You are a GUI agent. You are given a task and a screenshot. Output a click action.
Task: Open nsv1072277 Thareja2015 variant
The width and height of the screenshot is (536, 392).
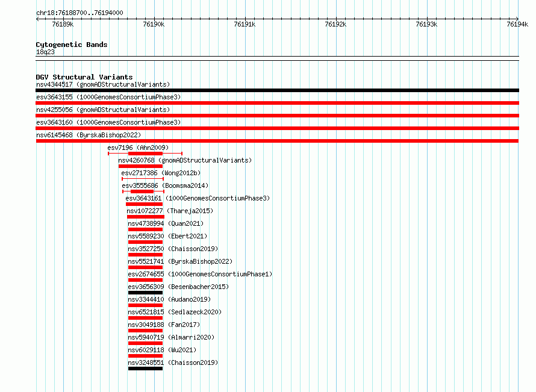point(170,211)
